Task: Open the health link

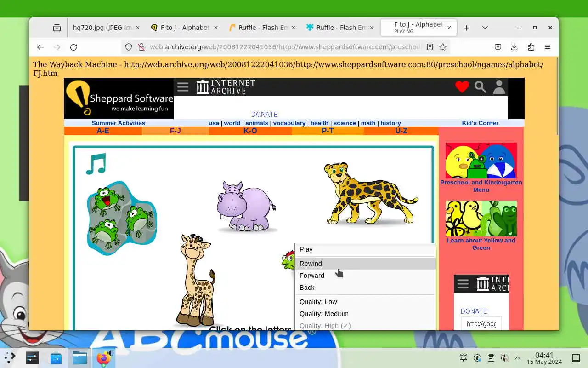Action: click(x=319, y=123)
